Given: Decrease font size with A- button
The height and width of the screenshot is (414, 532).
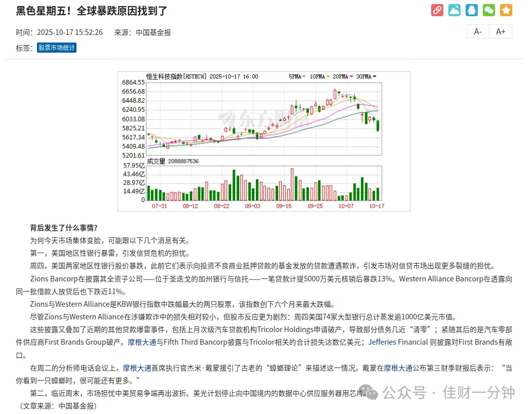Looking at the screenshot, I should (478, 31).
